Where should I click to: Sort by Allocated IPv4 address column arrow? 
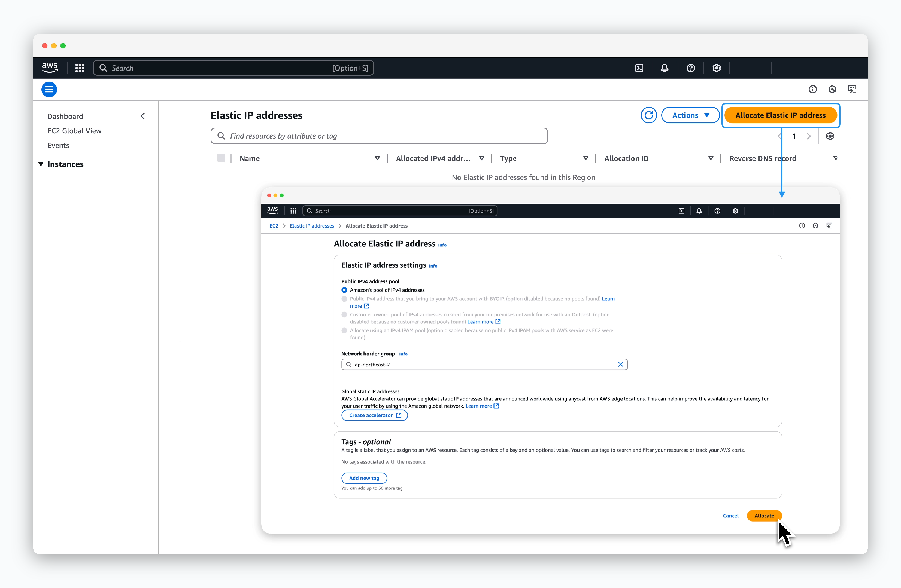point(481,158)
